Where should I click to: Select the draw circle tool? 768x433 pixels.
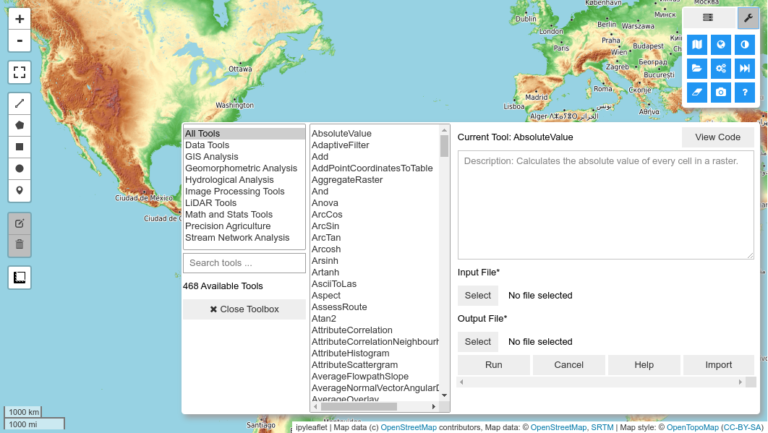point(20,168)
